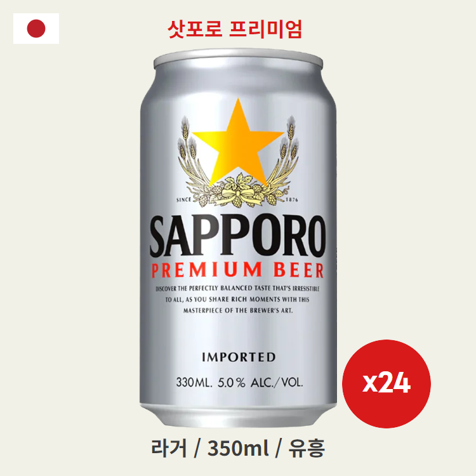Click the Korean title 삿포로 프리미엄
The image size is (476, 476).
click(235, 29)
